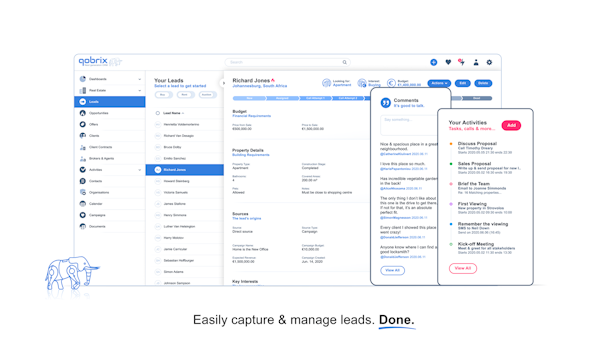Screen dimensions: 600x360
Task: Open the Real Estate building icon
Action: (83, 90)
